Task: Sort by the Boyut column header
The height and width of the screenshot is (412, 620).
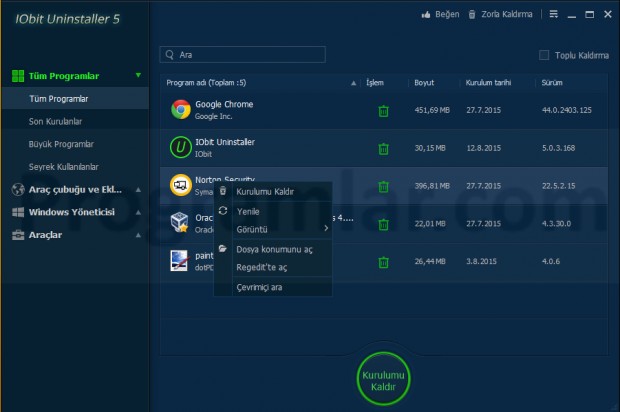Action: click(x=424, y=83)
